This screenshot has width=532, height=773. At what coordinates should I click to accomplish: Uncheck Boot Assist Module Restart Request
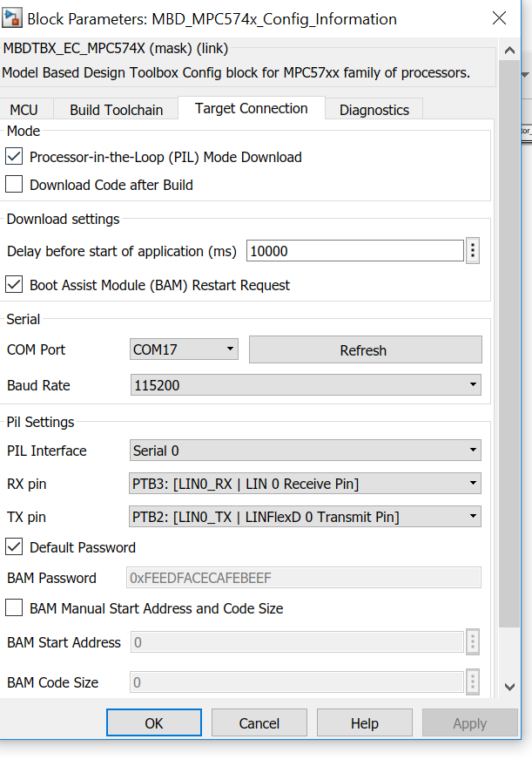click(x=14, y=285)
